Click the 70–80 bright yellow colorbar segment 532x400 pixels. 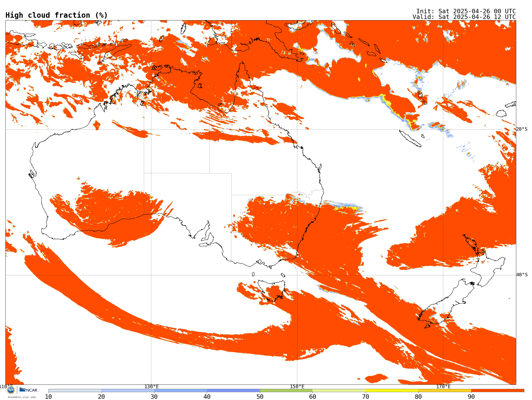tap(392, 391)
